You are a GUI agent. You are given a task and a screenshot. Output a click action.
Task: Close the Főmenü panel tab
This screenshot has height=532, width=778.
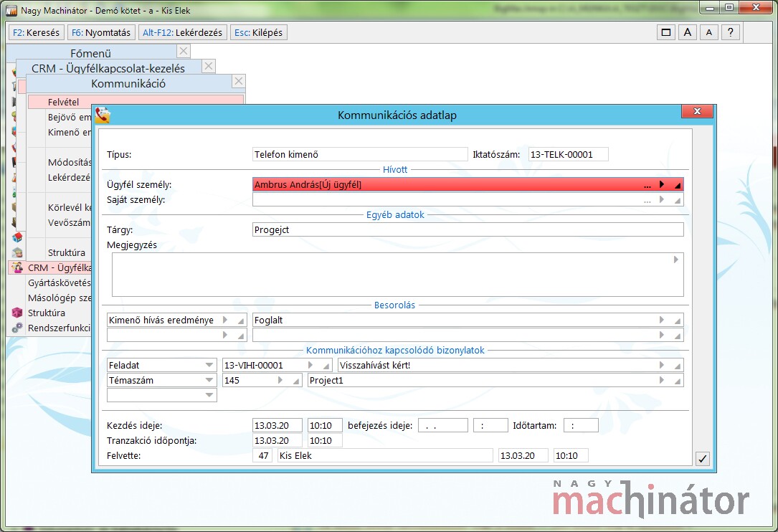184,51
